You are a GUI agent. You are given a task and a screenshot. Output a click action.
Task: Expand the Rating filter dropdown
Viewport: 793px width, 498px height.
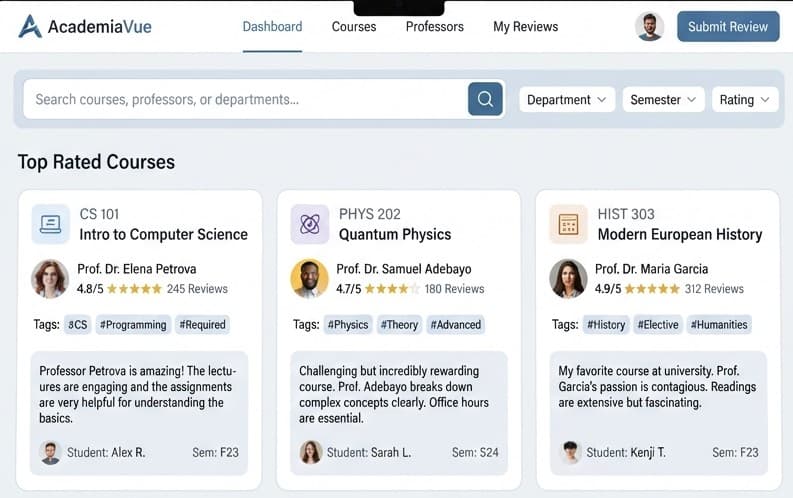745,100
